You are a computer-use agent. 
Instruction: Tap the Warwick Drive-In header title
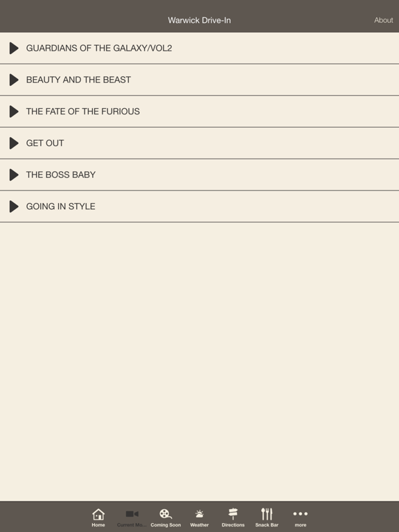point(199,20)
